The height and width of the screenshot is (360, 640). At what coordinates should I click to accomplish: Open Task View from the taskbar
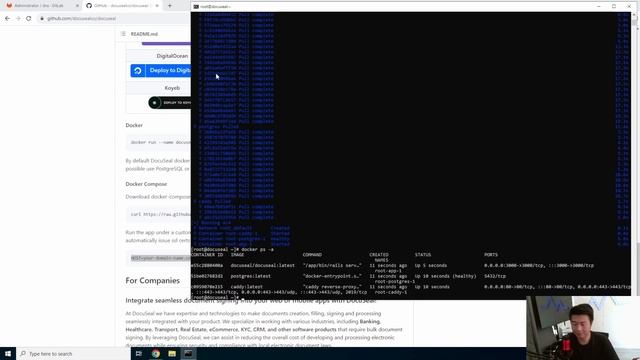point(139,353)
